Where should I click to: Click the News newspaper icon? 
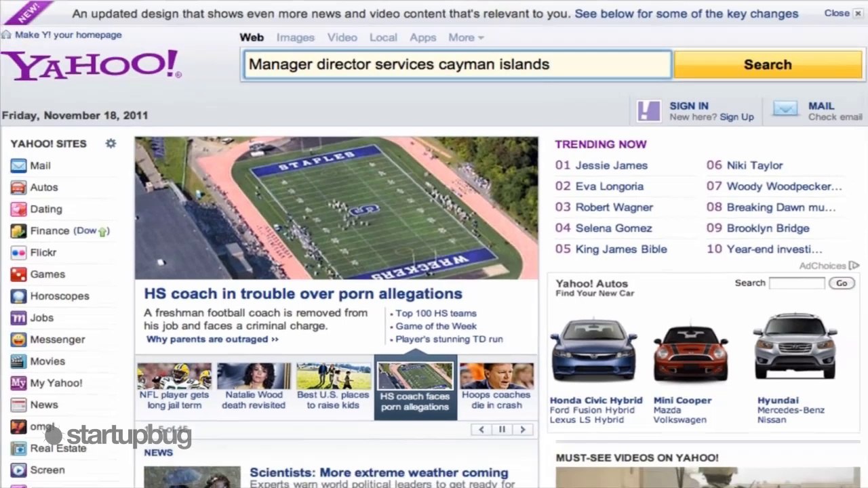[18, 405]
